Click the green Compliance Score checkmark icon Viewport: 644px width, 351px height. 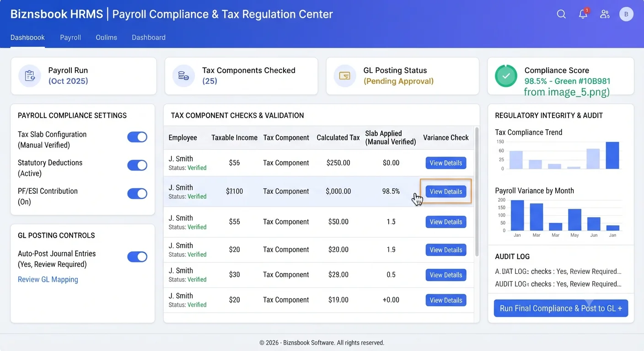(506, 76)
